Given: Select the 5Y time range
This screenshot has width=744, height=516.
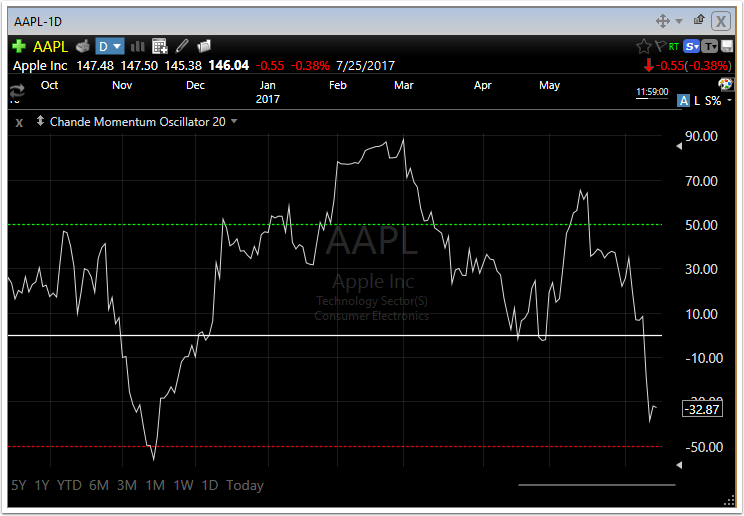Looking at the screenshot, I should click(19, 485).
